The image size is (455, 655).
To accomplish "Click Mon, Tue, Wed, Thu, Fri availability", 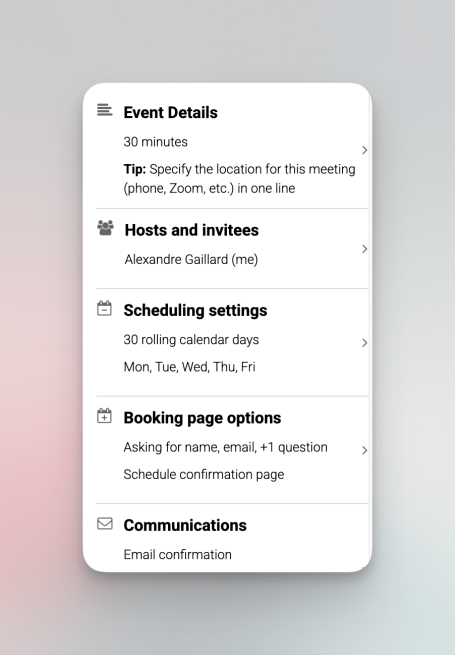I will pos(189,367).
